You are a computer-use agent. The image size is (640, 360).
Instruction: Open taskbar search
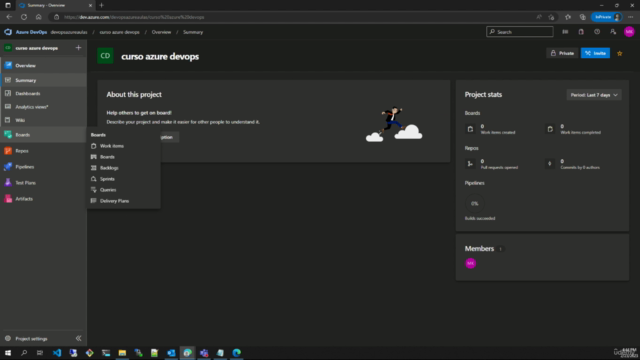coord(24,353)
